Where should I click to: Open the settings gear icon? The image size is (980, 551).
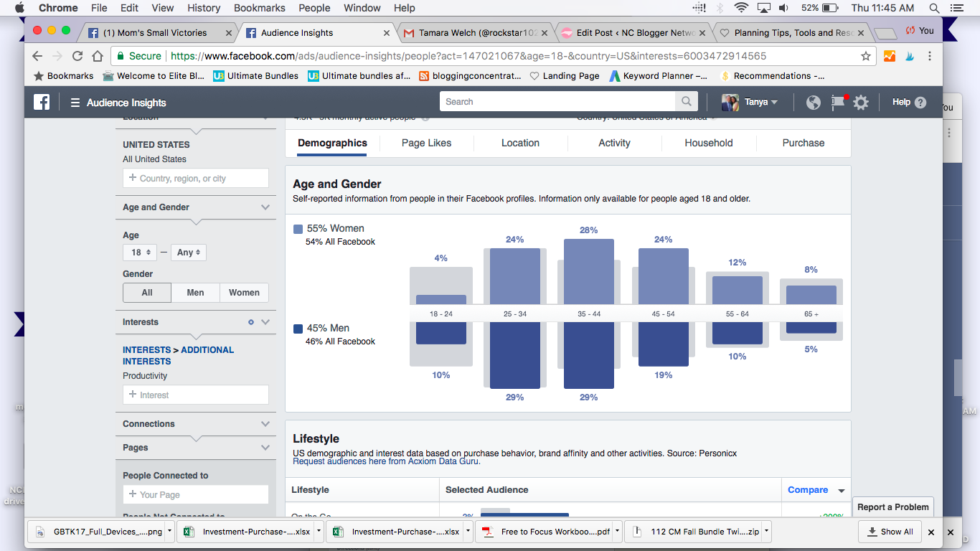[x=861, y=102]
